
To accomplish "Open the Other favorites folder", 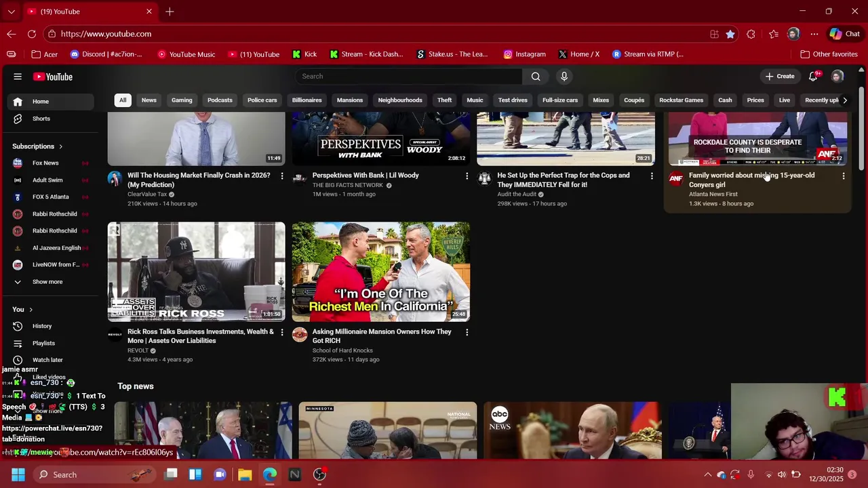I will tap(829, 54).
